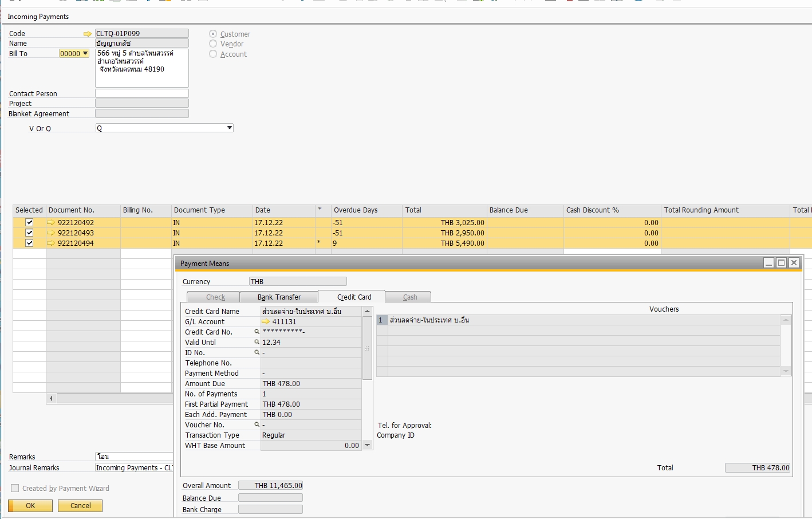
Task: Click into the Contact Person field
Action: (141, 94)
